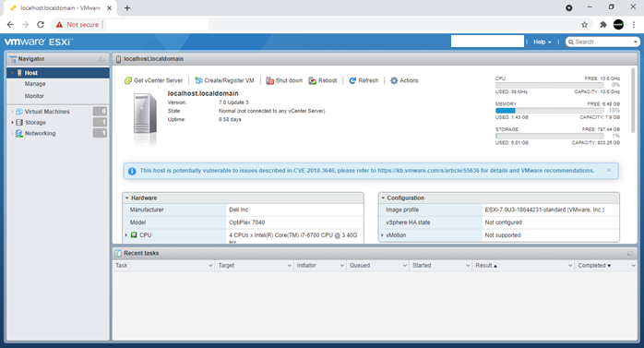
Task: Minimize the Navigator panel
Action: [x=101, y=59]
